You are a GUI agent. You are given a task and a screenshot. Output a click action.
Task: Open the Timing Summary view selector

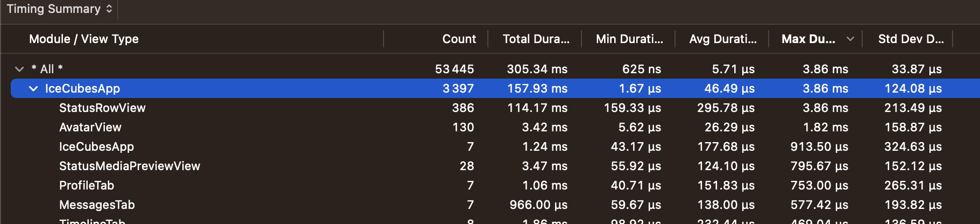click(59, 9)
